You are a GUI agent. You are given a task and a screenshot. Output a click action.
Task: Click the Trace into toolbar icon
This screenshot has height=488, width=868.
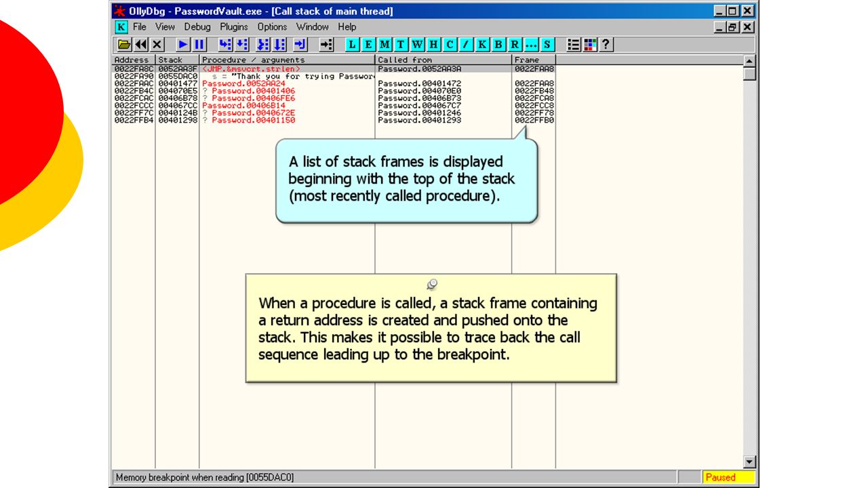click(x=263, y=45)
